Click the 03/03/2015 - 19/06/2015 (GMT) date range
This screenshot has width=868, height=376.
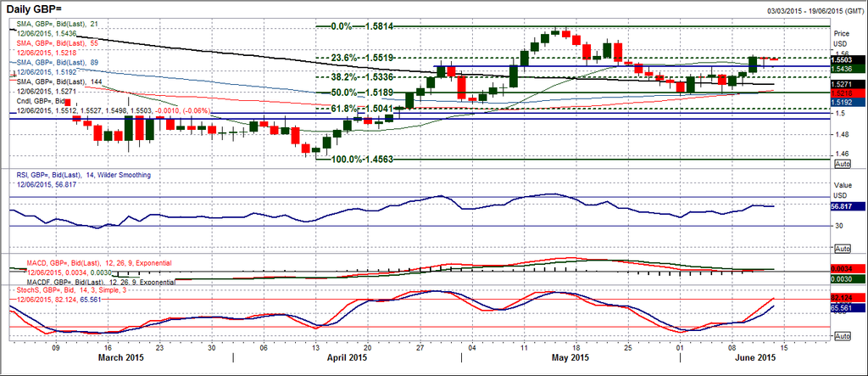pos(815,11)
